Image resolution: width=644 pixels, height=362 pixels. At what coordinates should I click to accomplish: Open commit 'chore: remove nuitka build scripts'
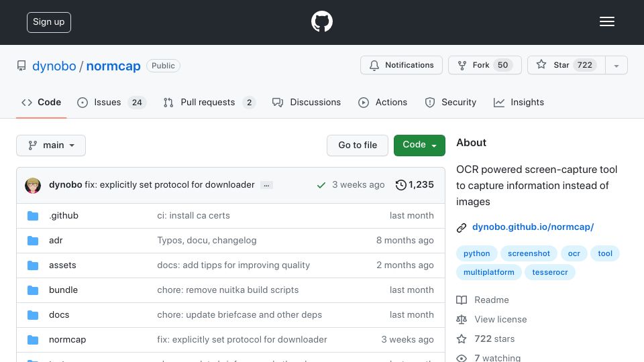pos(227,290)
